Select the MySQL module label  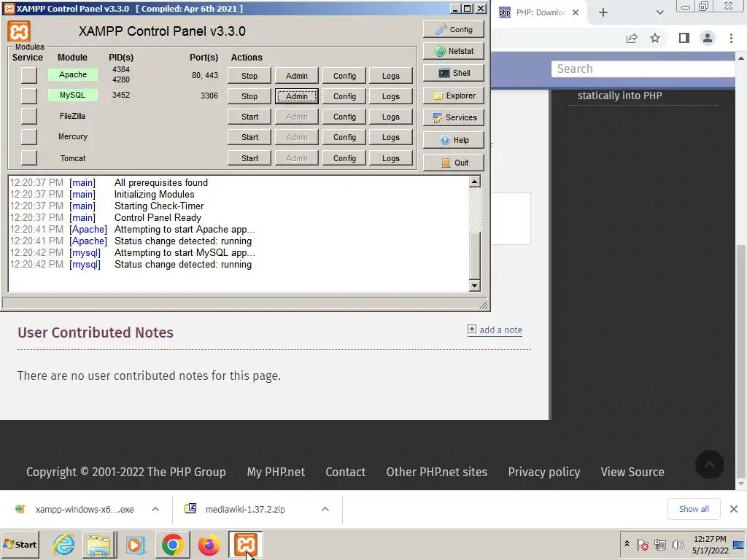pyautogui.click(x=72, y=96)
